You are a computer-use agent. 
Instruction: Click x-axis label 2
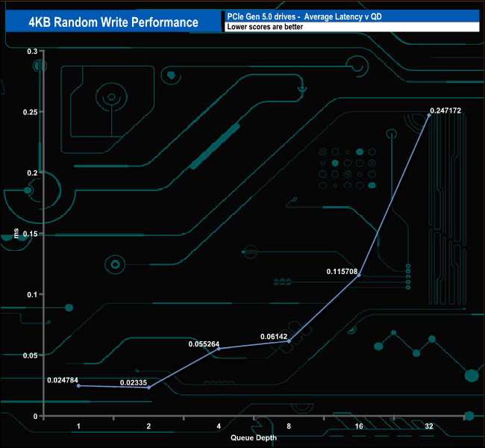pyautogui.click(x=148, y=426)
